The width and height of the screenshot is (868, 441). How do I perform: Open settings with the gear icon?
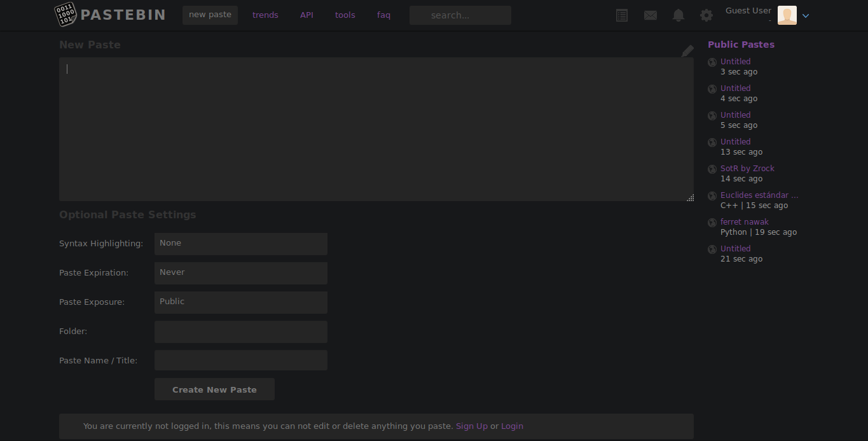[x=706, y=15]
